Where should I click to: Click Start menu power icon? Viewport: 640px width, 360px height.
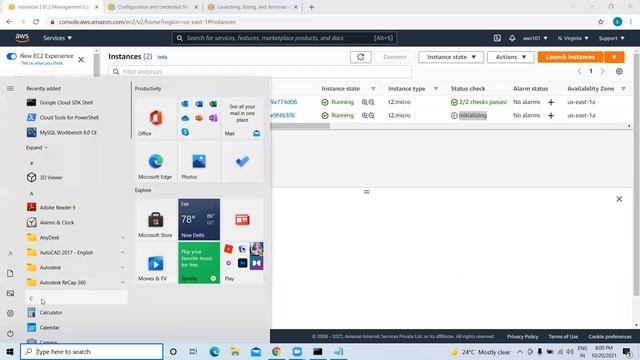pyautogui.click(x=10, y=333)
